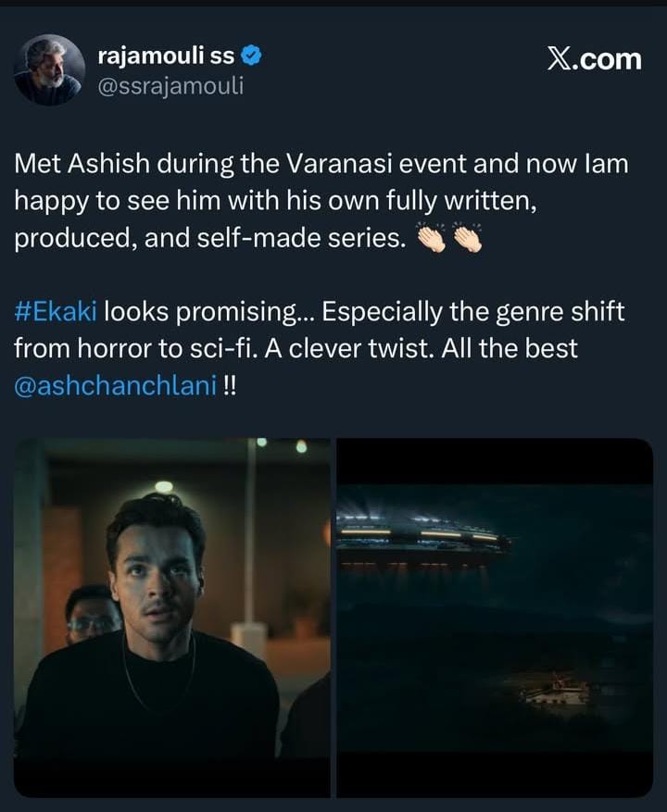The image size is (667, 812).
Task: Open the @ssrajamouli handle
Action: click(170, 86)
